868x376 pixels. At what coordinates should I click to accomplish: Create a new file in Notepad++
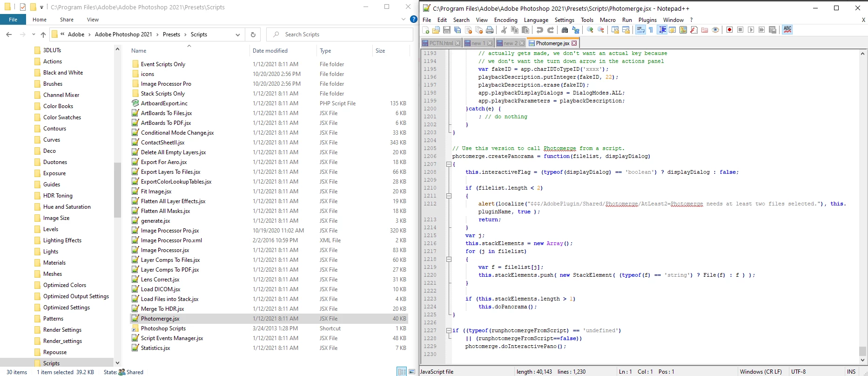pyautogui.click(x=426, y=30)
